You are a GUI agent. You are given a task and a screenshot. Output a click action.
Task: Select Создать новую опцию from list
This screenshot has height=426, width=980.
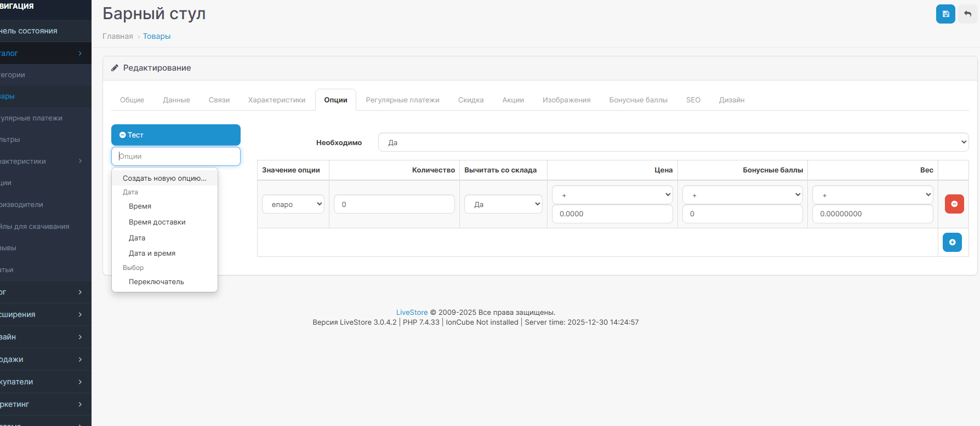tap(164, 179)
